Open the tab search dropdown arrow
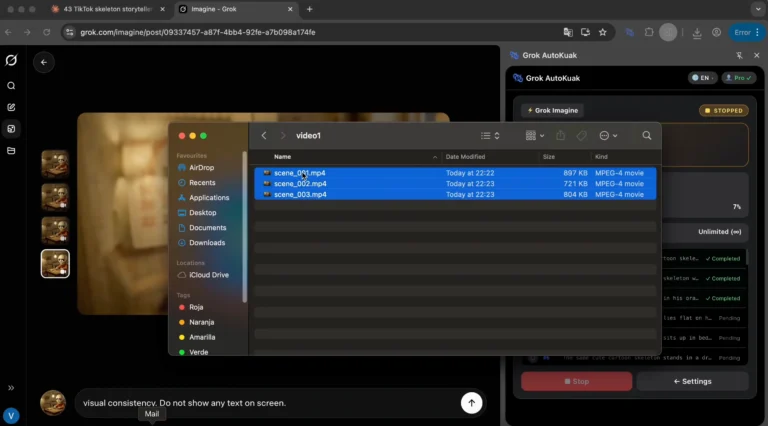 758,9
